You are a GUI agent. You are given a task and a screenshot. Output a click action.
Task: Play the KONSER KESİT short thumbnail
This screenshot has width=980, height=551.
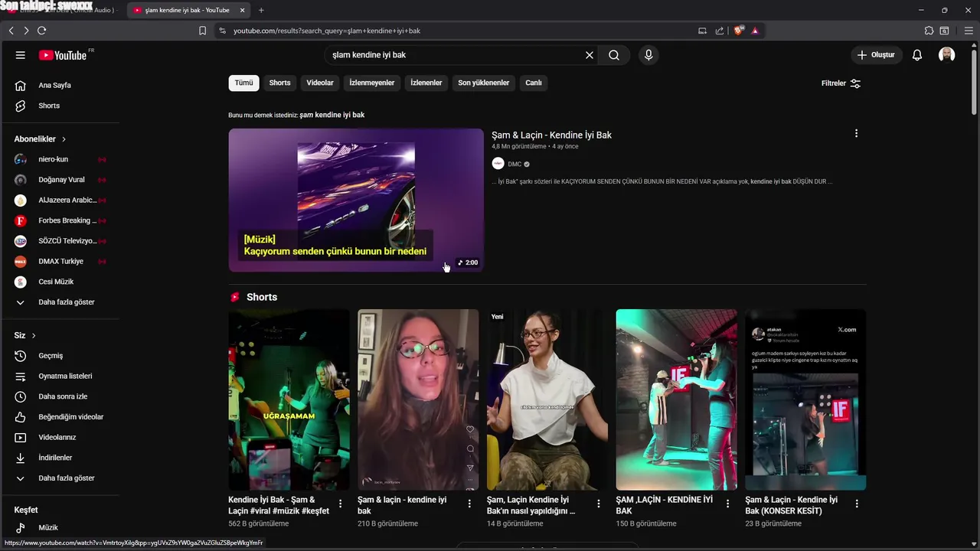(x=805, y=399)
